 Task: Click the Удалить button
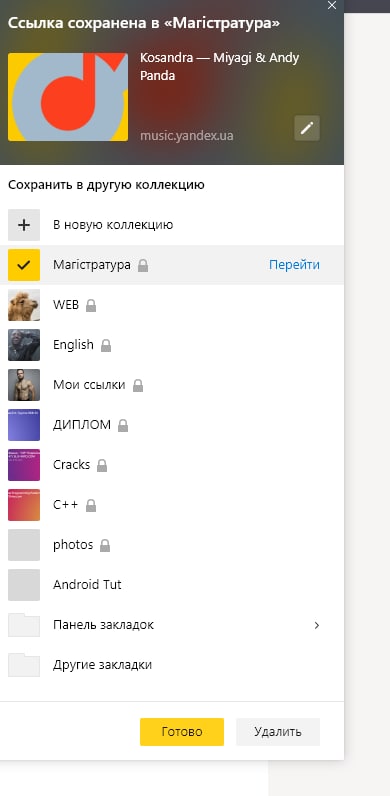(278, 732)
